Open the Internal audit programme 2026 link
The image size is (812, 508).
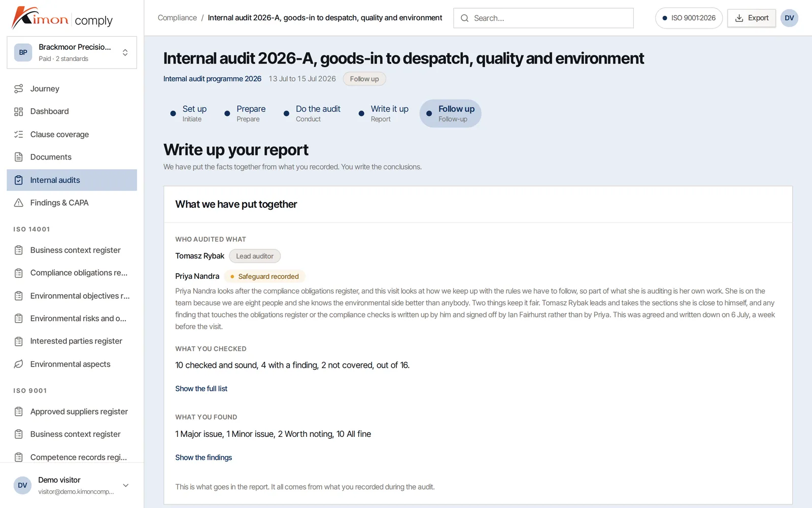click(x=212, y=79)
